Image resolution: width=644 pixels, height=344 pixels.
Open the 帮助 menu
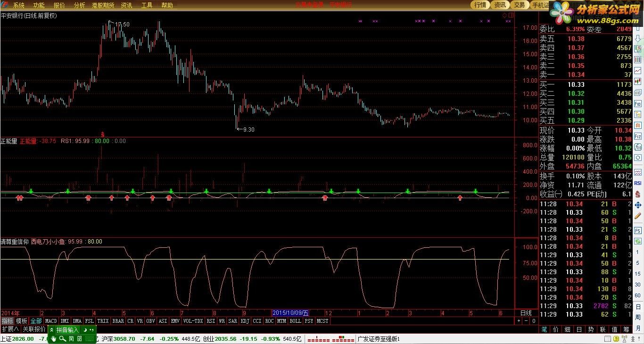(x=167, y=5)
